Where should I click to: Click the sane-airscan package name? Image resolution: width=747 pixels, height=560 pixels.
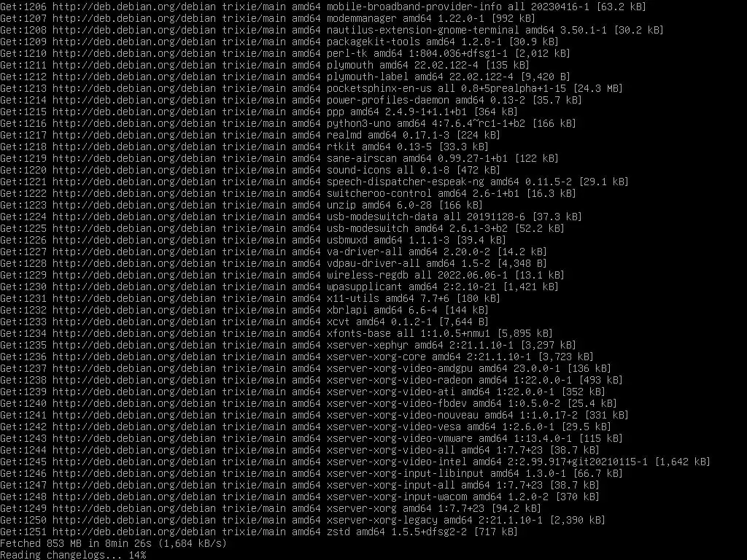362,158
